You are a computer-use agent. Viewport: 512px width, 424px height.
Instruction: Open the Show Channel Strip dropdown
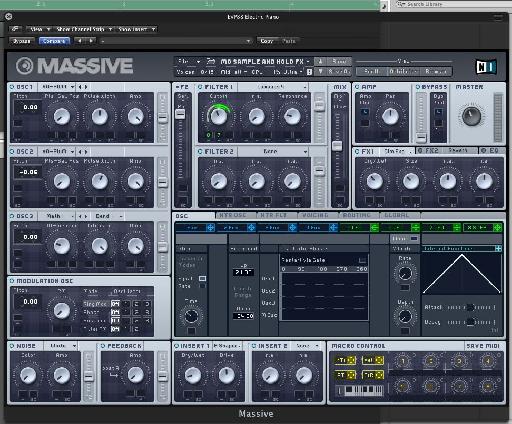pos(84,29)
